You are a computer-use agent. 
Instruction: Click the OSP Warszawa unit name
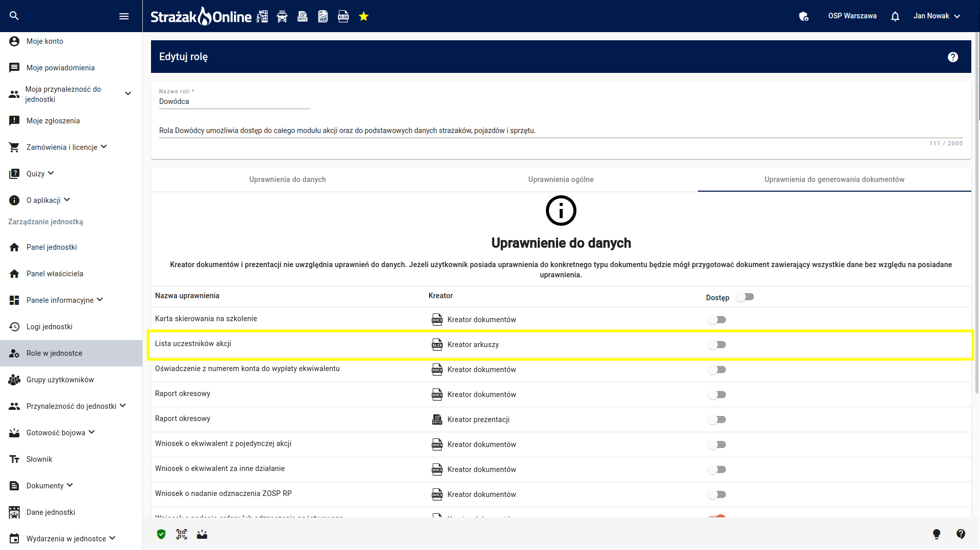click(x=852, y=16)
